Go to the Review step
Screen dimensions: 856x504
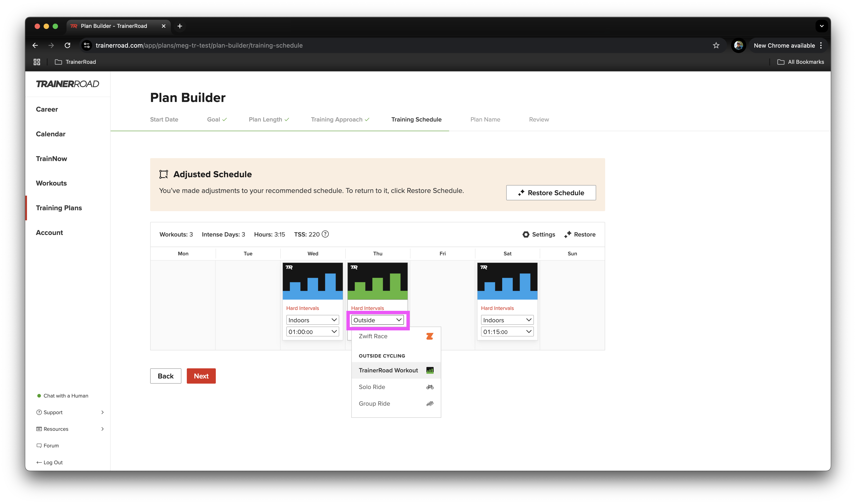pyautogui.click(x=539, y=119)
